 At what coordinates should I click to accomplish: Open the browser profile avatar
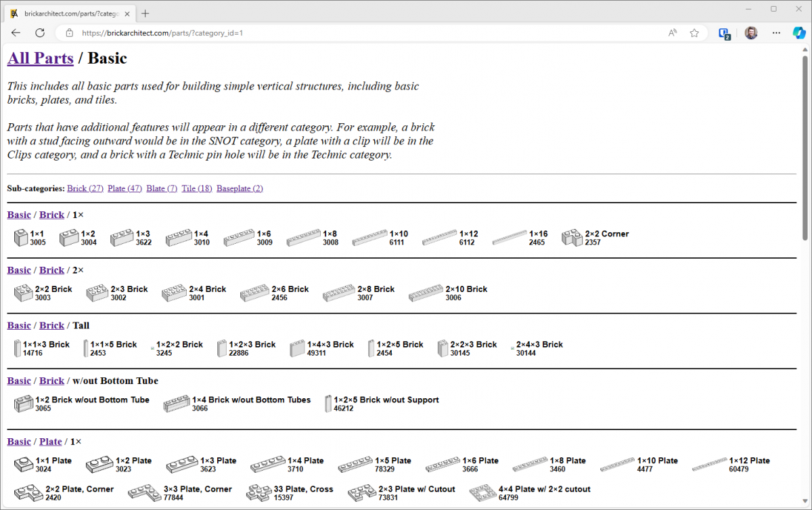coord(751,33)
